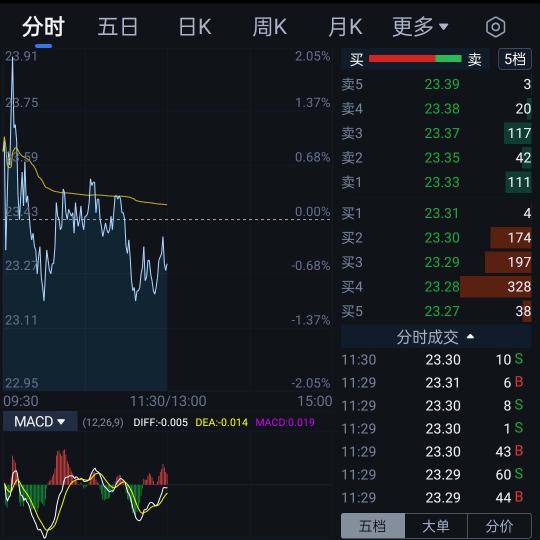The image size is (540, 540).
Task: Open the chart settings hexagon icon
Action: click(x=496, y=27)
